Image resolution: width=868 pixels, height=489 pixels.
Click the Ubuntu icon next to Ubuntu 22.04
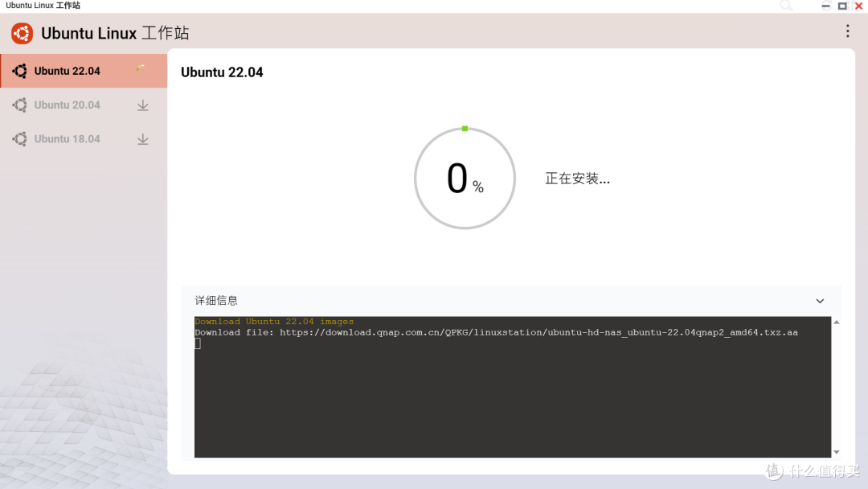point(19,71)
